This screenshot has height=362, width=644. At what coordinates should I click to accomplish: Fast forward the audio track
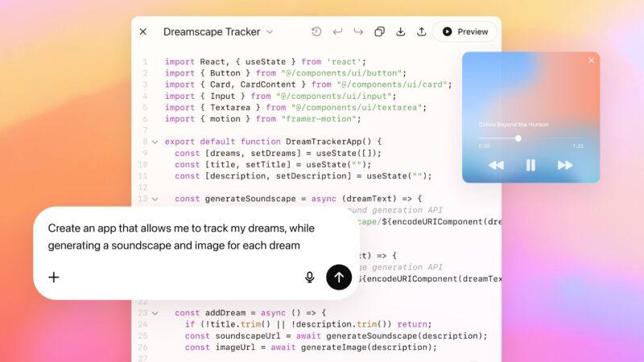[x=565, y=165]
